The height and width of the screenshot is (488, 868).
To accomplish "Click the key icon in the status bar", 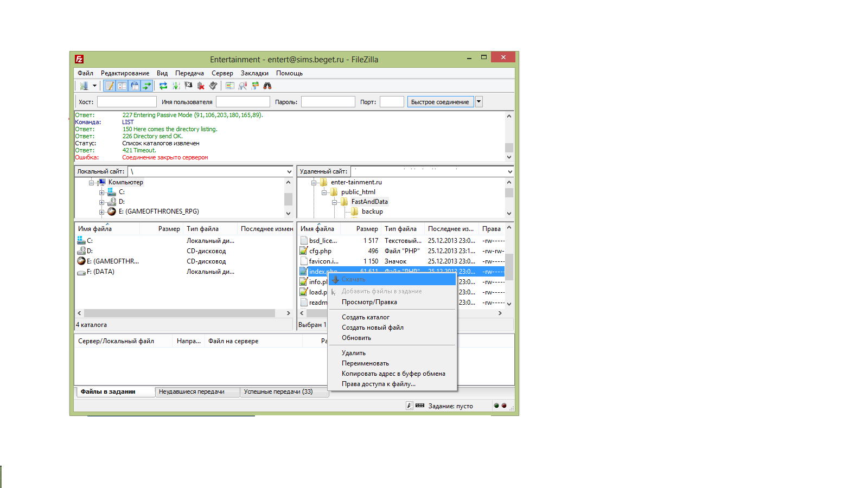I will click(x=410, y=406).
